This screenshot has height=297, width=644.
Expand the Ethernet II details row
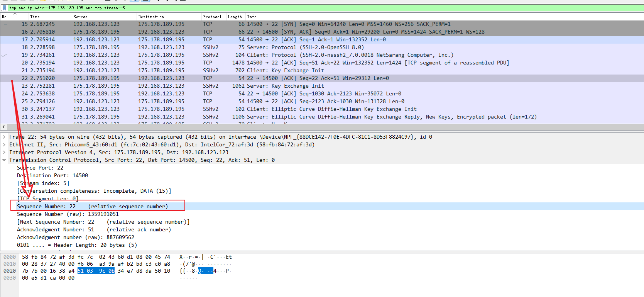(x=4, y=144)
